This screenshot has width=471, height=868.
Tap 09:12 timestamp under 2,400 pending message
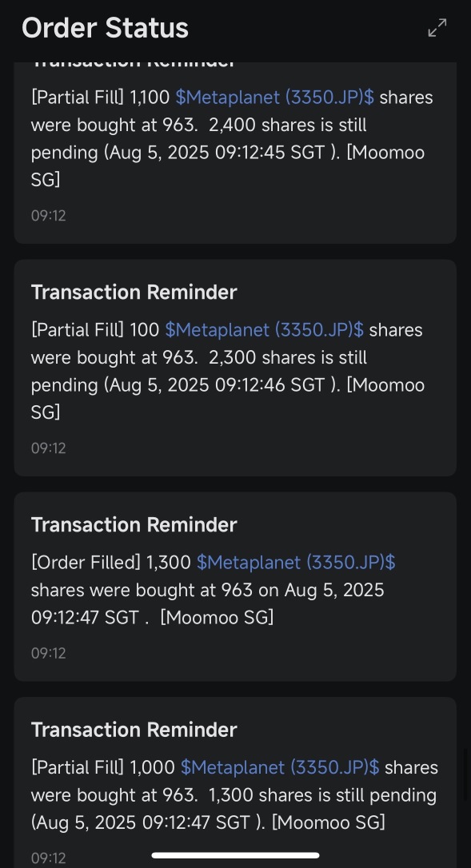pyautogui.click(x=48, y=215)
